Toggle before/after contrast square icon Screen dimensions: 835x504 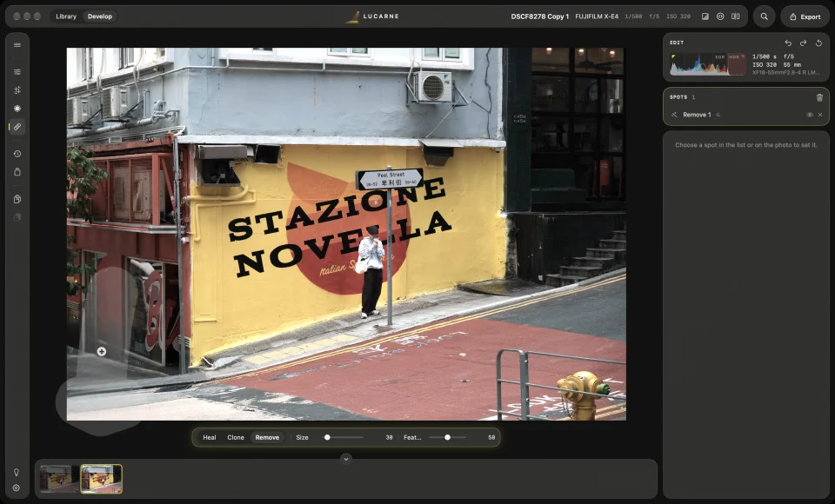click(705, 17)
